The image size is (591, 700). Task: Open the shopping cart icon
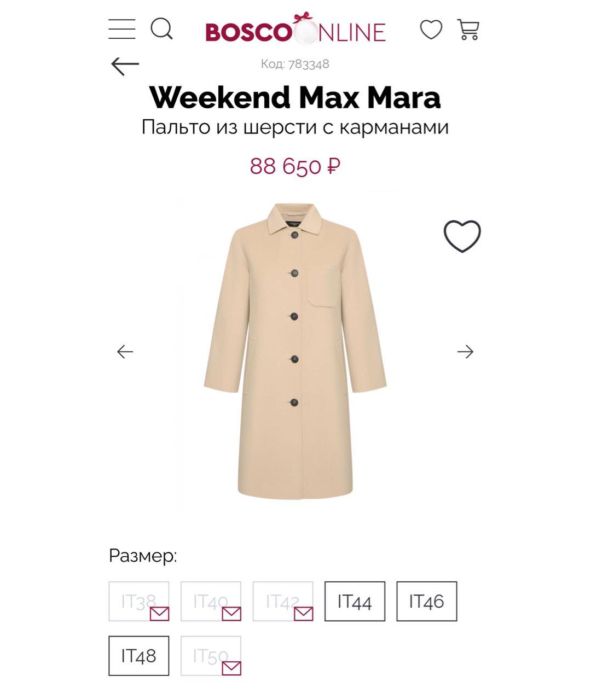(x=468, y=30)
